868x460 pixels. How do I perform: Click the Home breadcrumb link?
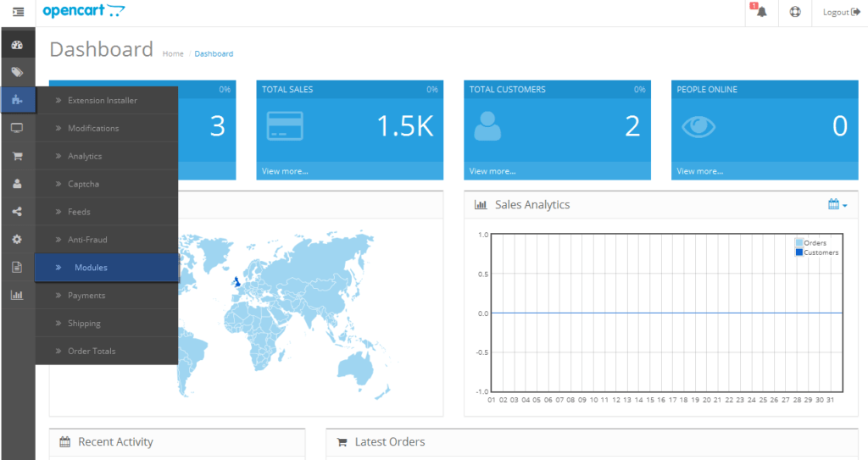173,53
